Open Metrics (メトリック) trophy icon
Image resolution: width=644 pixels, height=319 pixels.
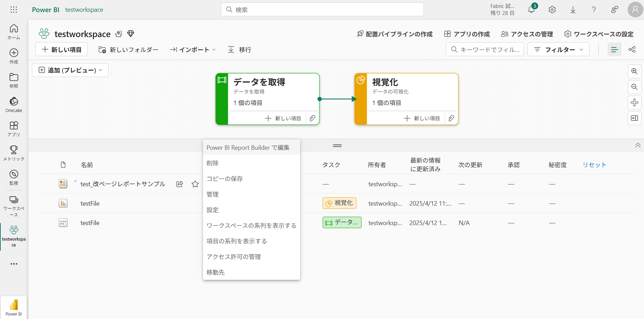pos(14,153)
